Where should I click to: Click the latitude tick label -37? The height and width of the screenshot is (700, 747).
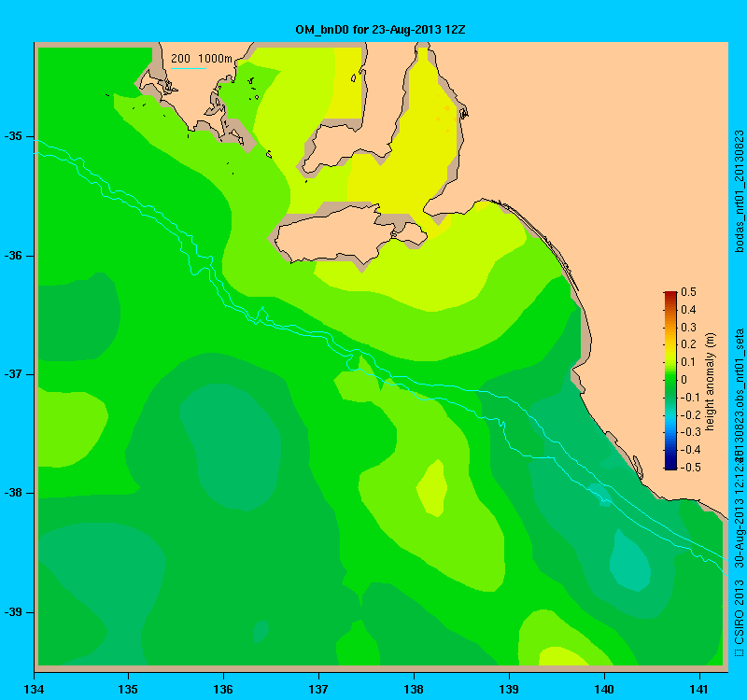pos(13,374)
